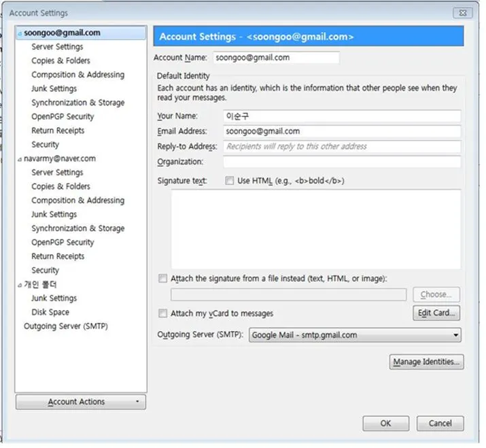Image resolution: width=486 pixels, height=448 pixels.
Task: Collapse the 개인 폴더 tree node
Action: point(20,285)
